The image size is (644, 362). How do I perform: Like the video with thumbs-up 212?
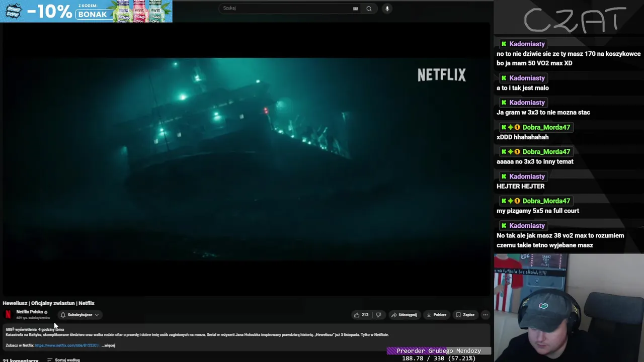pyautogui.click(x=361, y=315)
